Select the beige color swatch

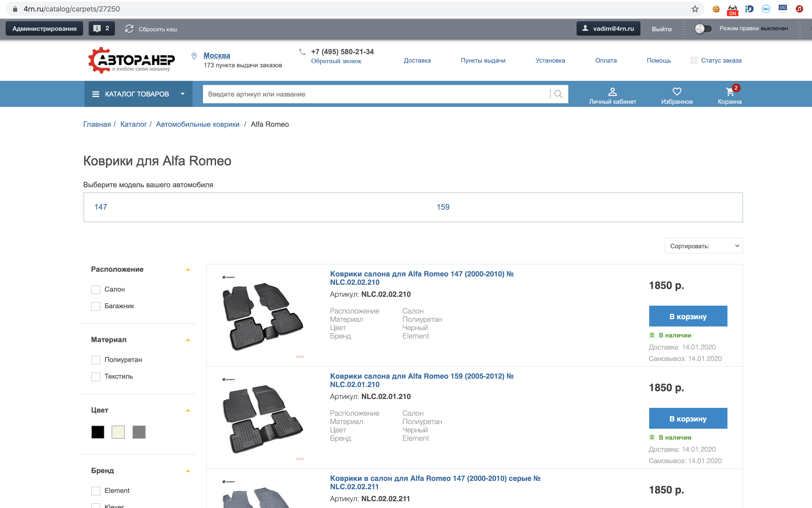[118, 432]
